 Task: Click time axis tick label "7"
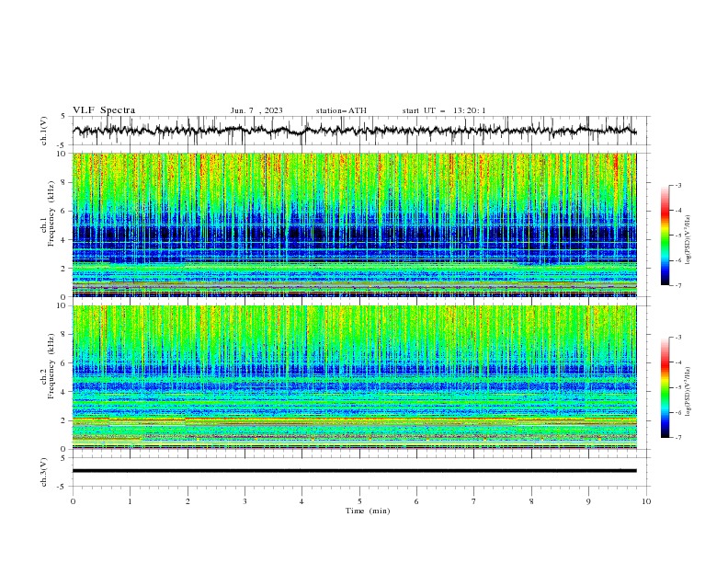tap(474, 501)
